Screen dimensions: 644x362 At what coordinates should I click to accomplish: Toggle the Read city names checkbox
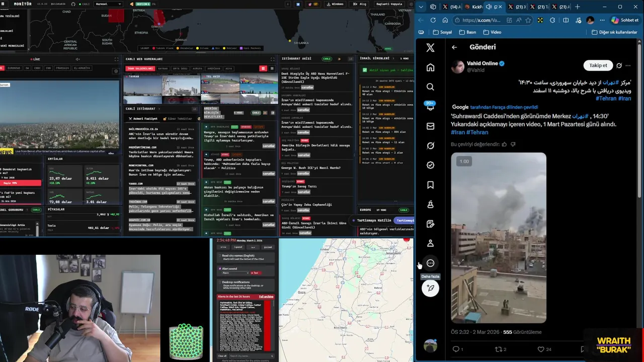pyautogui.click(x=219, y=255)
